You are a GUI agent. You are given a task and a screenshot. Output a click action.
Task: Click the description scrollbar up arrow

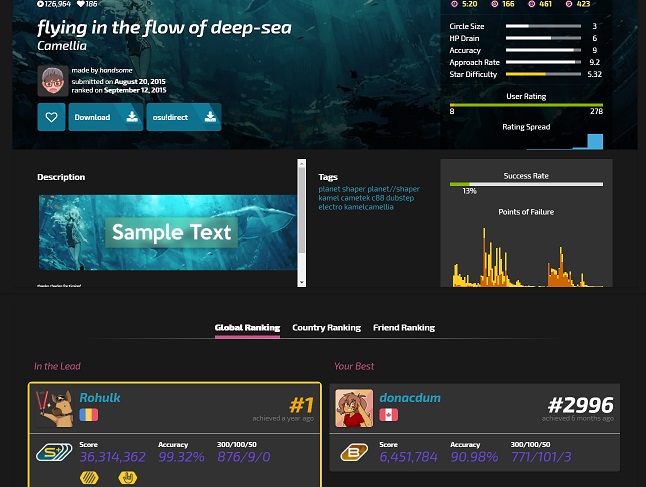[302, 164]
